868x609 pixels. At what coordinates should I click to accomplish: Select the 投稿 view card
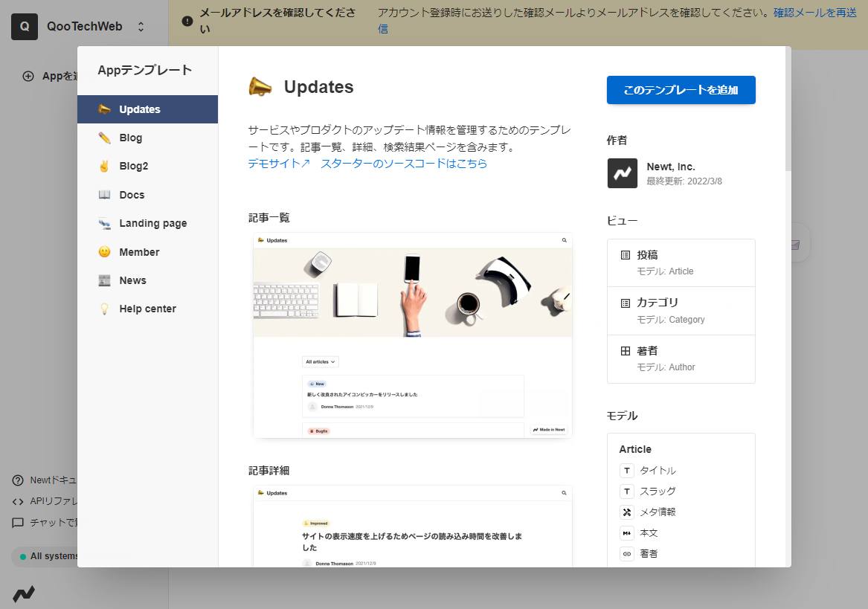coord(681,263)
